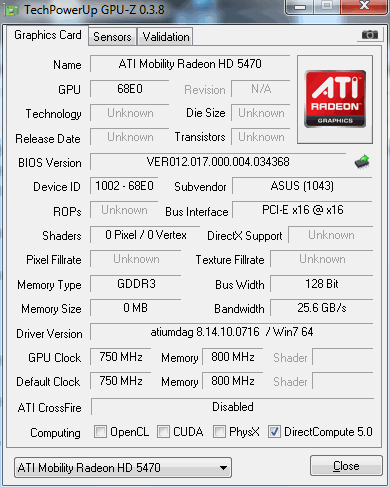Viewport: 390px width, 488px height.
Task: Click the Memory Type field GDDR3
Action: click(x=136, y=284)
